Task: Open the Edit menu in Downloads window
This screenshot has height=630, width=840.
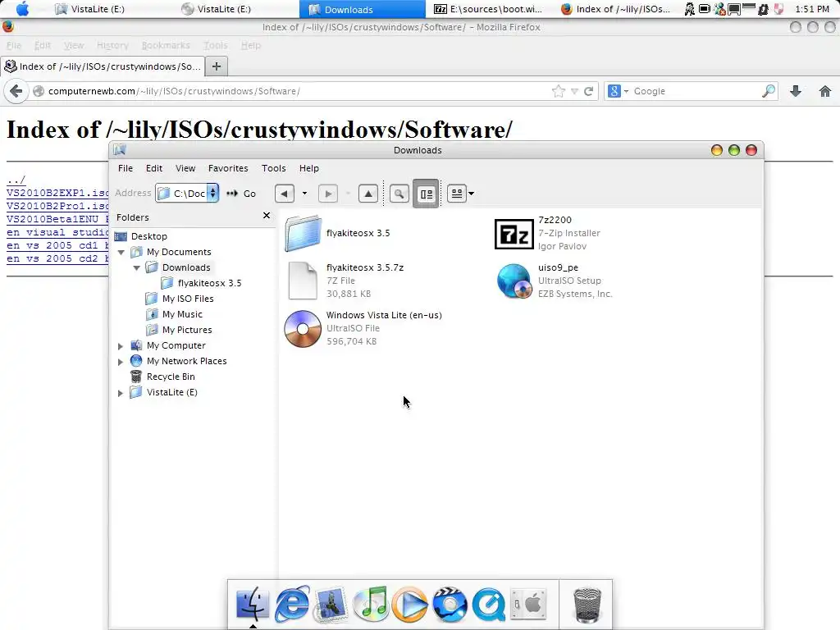Action: tap(154, 168)
